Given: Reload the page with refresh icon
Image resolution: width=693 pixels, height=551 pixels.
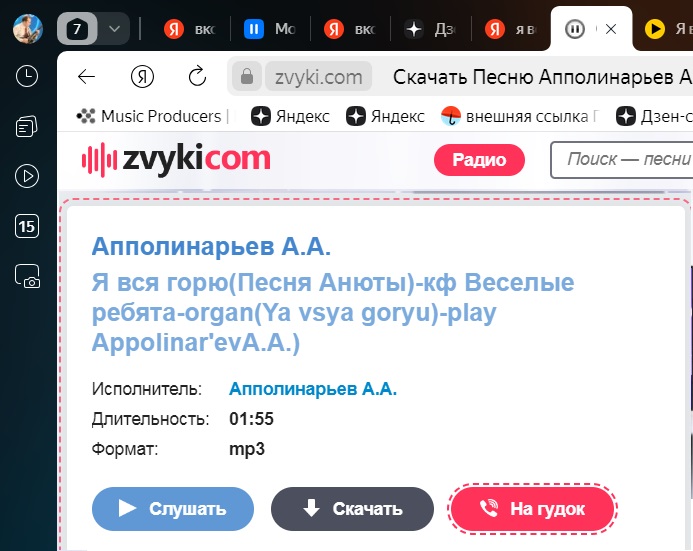Looking at the screenshot, I should point(197,76).
